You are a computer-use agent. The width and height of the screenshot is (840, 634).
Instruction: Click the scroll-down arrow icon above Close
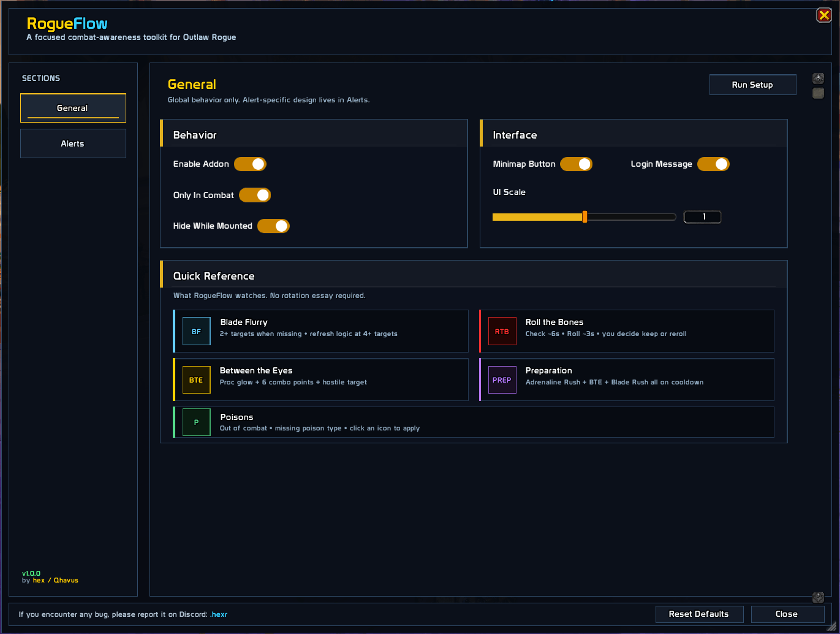(x=818, y=597)
